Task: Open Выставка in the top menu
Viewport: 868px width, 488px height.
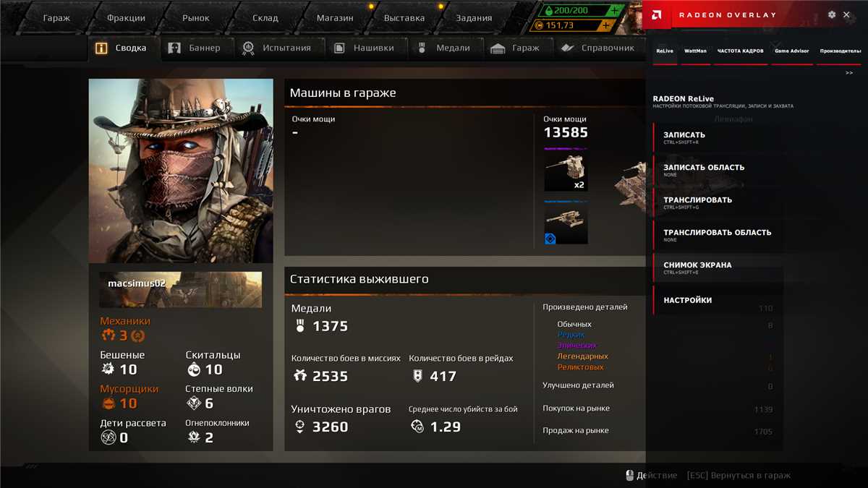Action: (x=404, y=18)
